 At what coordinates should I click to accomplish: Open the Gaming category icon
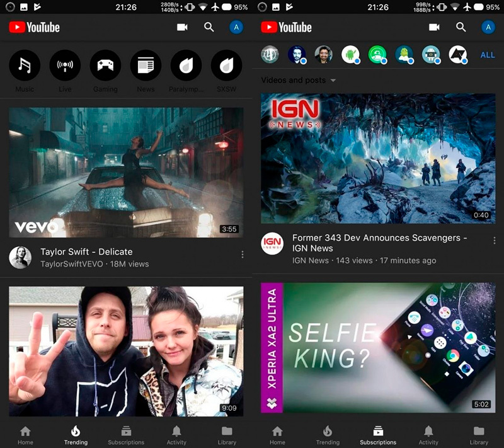pos(105,66)
